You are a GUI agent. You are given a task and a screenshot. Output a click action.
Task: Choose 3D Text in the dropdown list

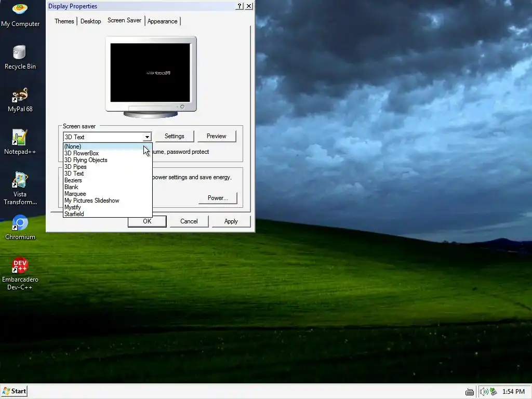107,174
